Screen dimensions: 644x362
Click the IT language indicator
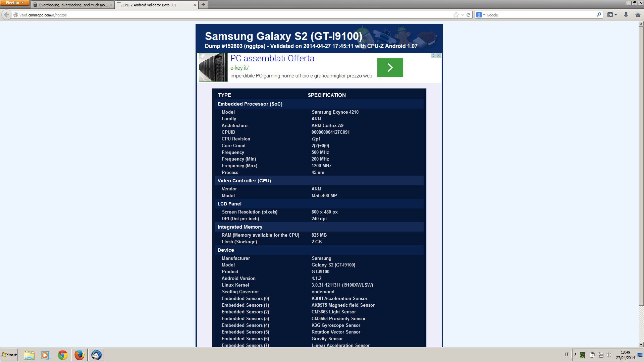(567, 354)
